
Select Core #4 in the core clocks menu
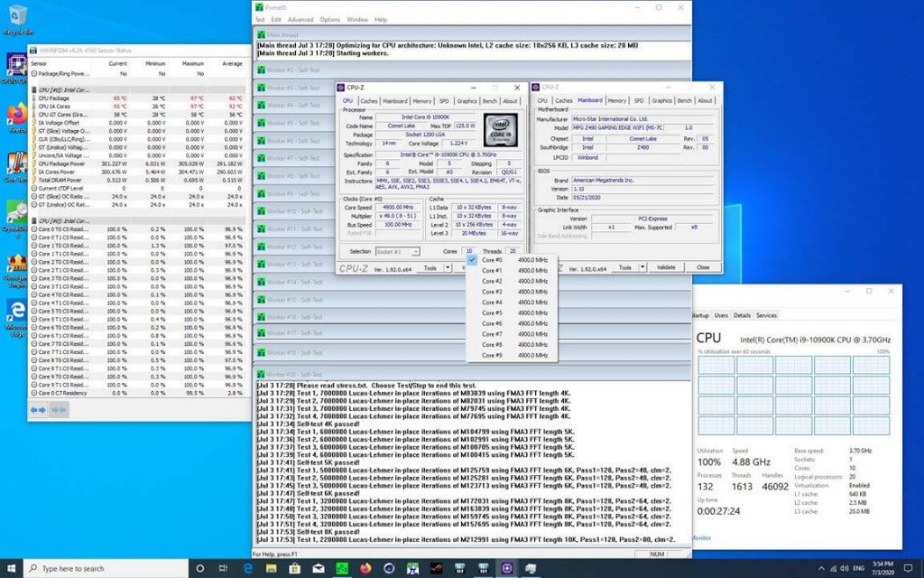tap(511, 302)
